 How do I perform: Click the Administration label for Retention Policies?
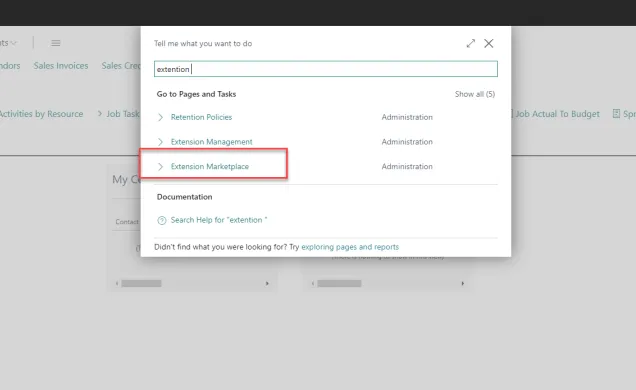pos(407,117)
